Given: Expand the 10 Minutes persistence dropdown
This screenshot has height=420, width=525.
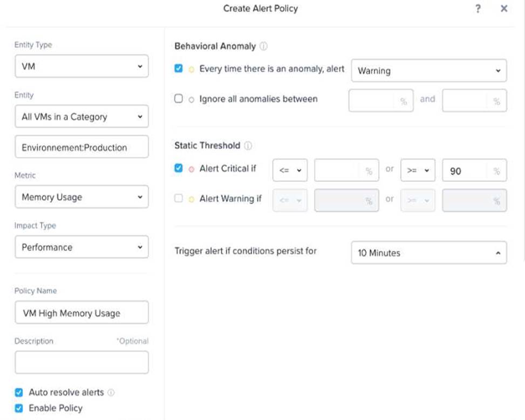Looking at the screenshot, I should (x=429, y=253).
